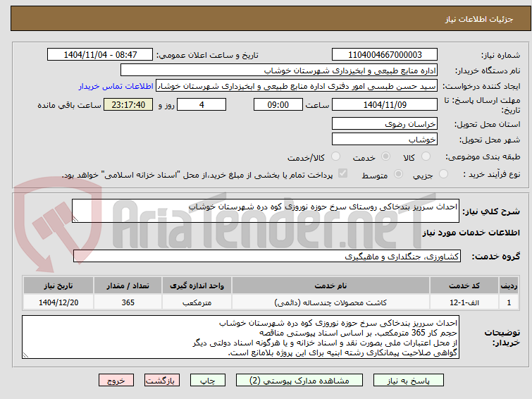The width and height of the screenshot is (532, 399).
Task: Select the جزیی purchase type radio
Action: click(x=443, y=174)
